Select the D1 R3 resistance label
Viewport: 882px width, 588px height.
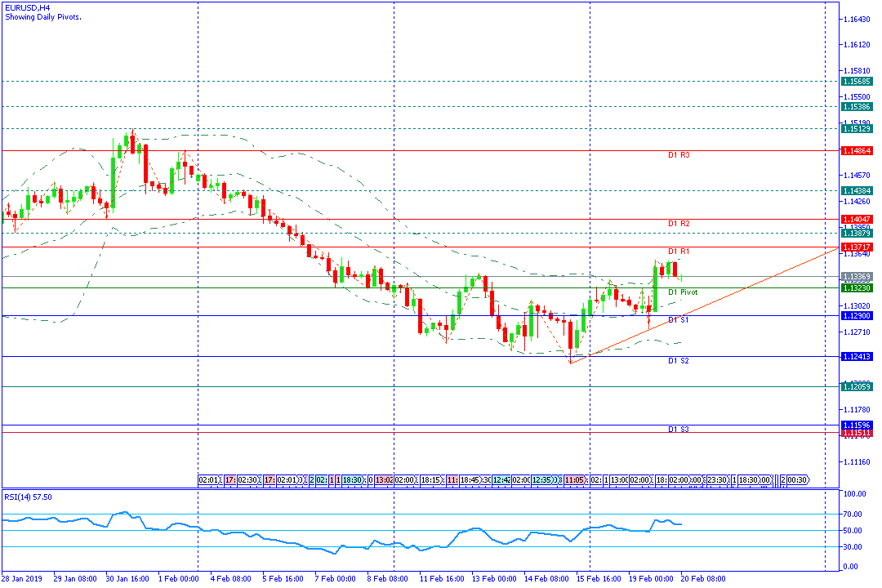(x=679, y=154)
